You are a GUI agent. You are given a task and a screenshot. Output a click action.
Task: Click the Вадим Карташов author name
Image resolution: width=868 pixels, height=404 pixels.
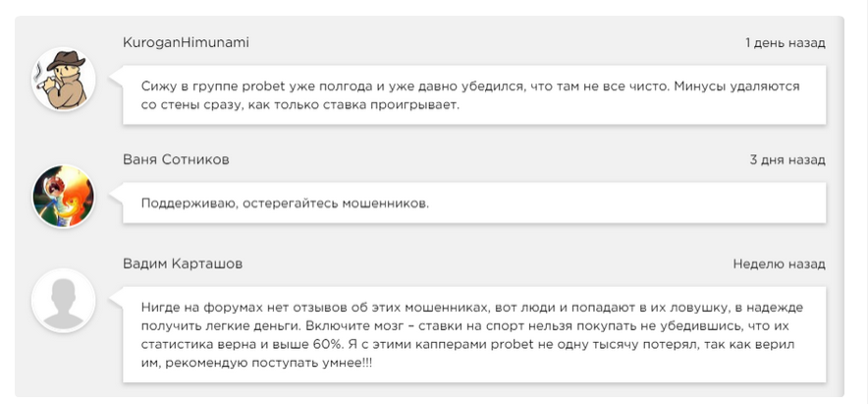183,264
